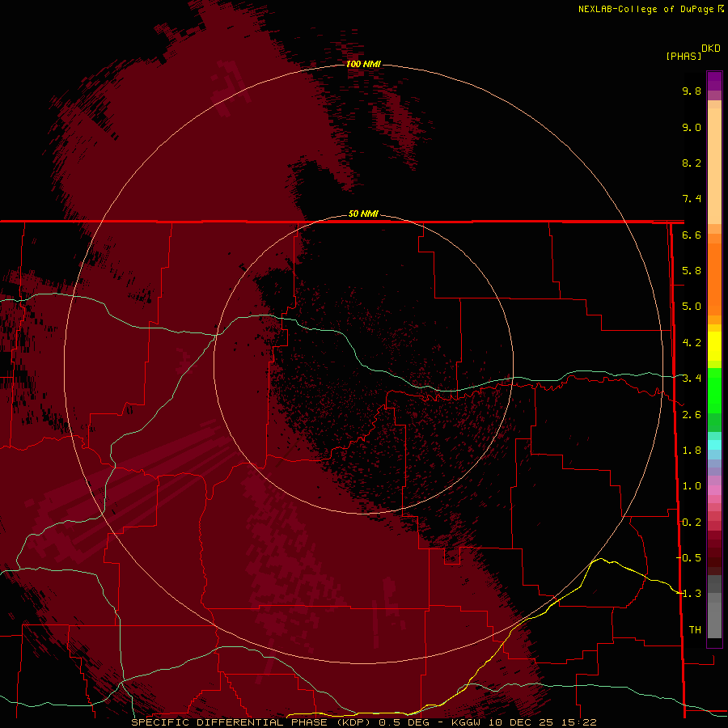
Task: Click the 5.0 value on the color scale
Action: pyautogui.click(x=692, y=307)
